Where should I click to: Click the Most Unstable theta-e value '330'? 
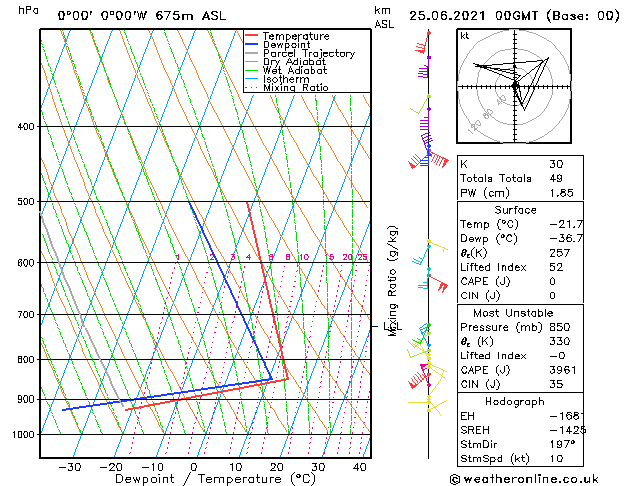(x=560, y=341)
